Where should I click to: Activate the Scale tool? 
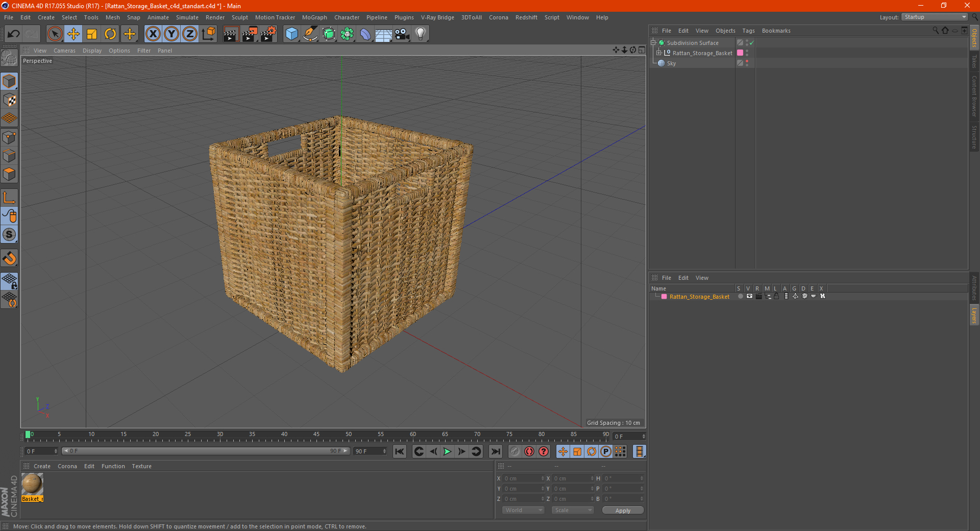pos(92,34)
